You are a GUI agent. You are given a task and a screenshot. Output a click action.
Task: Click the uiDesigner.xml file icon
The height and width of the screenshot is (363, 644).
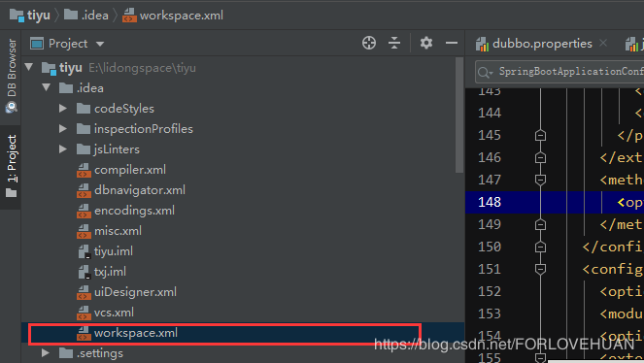(84, 292)
